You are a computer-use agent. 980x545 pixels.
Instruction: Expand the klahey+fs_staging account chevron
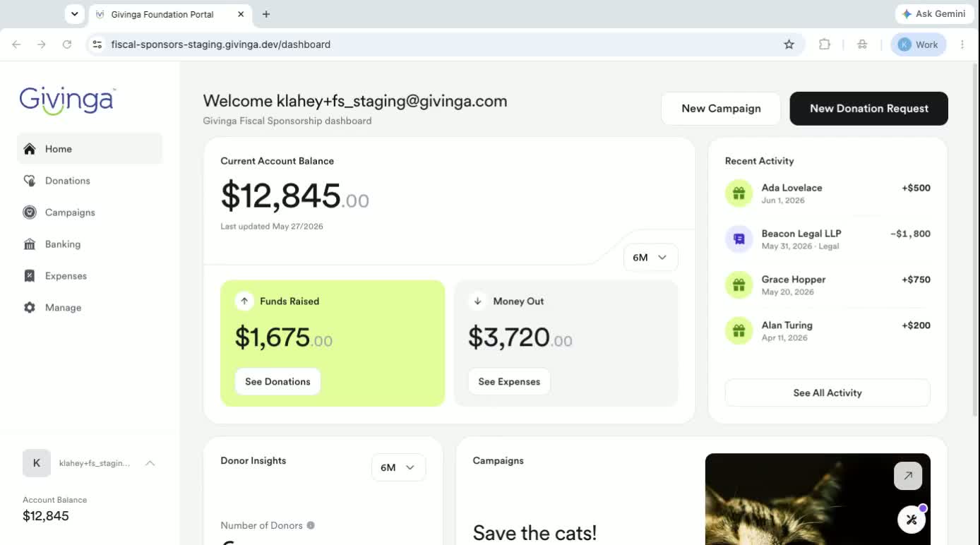150,463
